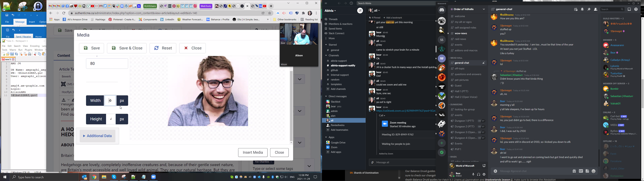Toggle Discord headphones deafen
Viewport: 644px width, 181px height.
(478, 174)
